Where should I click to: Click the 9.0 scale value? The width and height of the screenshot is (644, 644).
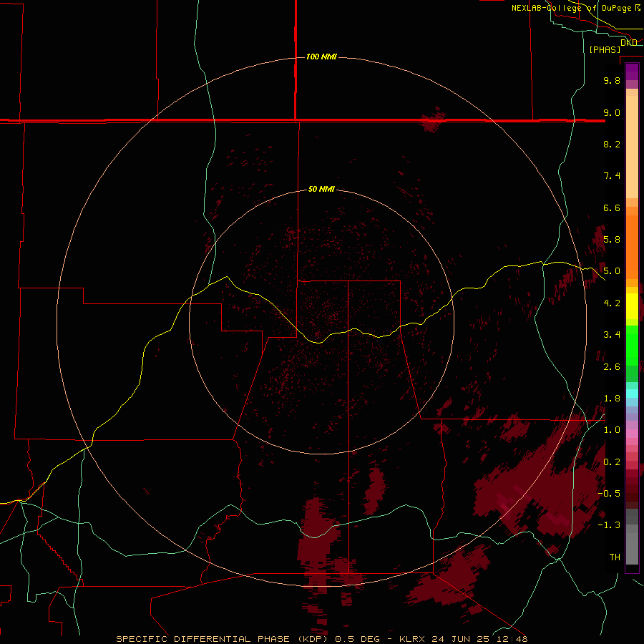point(612,112)
